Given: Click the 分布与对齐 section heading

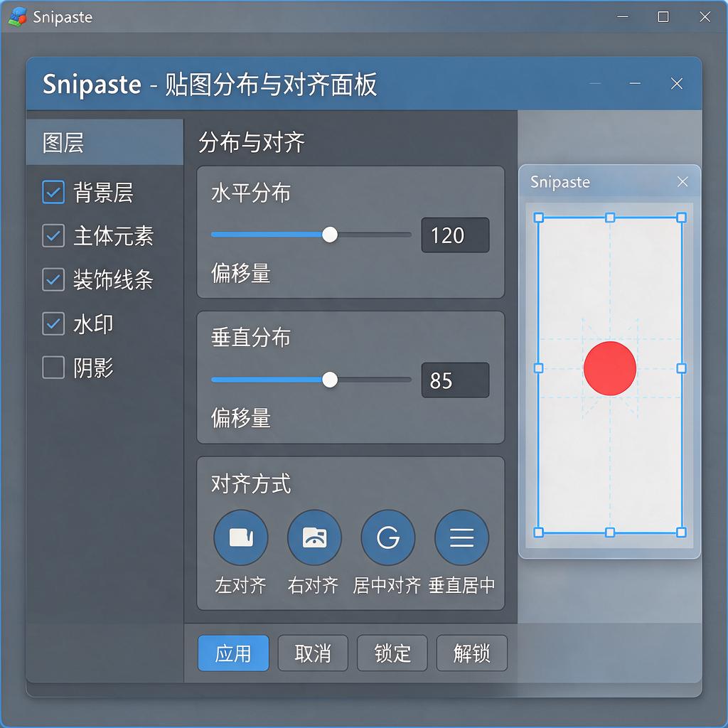Looking at the screenshot, I should point(252,142).
